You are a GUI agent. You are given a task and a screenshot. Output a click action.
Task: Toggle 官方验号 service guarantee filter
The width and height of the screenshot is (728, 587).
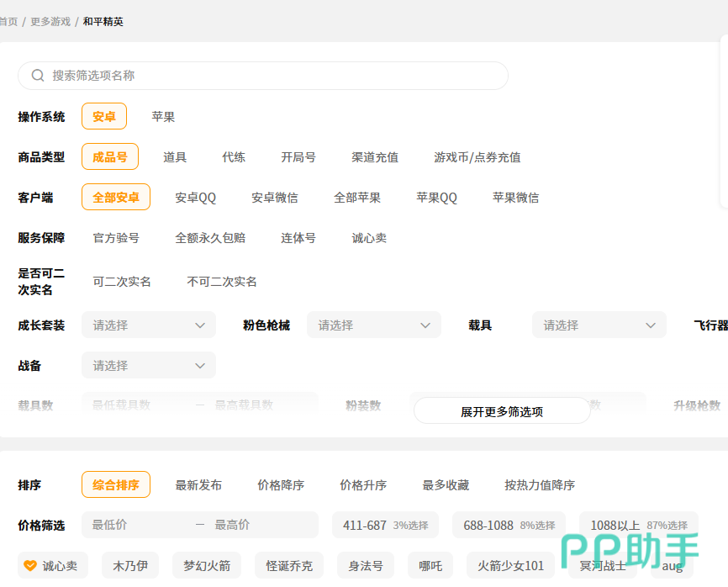pyautogui.click(x=116, y=238)
